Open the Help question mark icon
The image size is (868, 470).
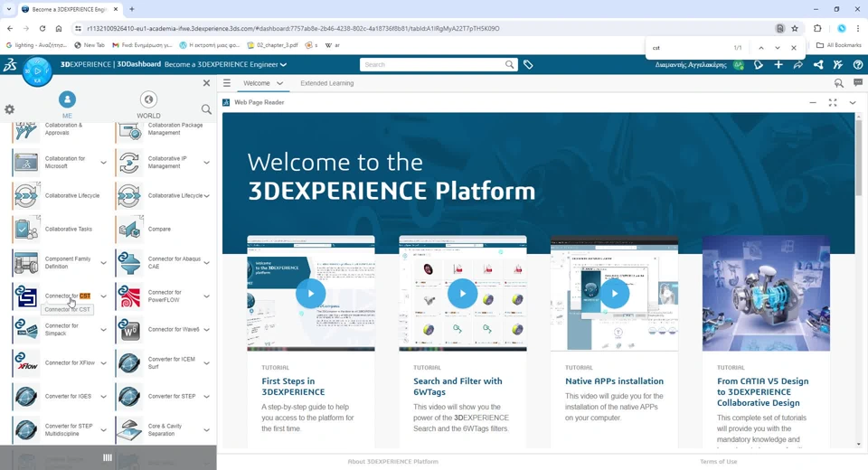tap(858, 65)
